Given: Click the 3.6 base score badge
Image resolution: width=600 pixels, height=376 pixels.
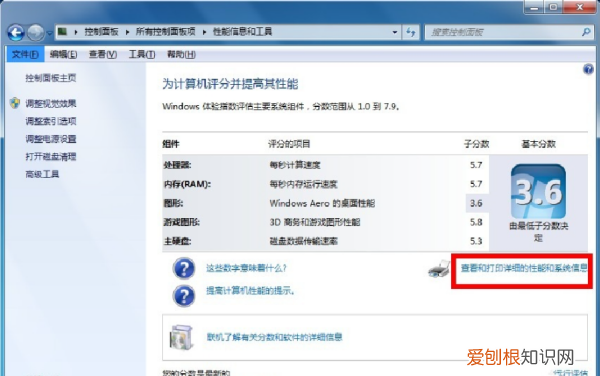Looking at the screenshot, I should (x=538, y=191).
